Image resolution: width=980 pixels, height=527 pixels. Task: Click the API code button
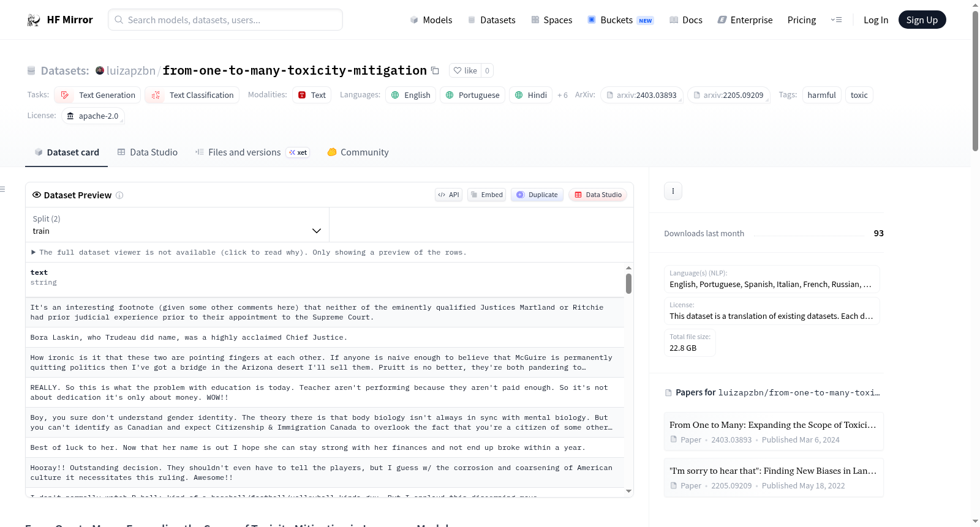[x=448, y=195]
